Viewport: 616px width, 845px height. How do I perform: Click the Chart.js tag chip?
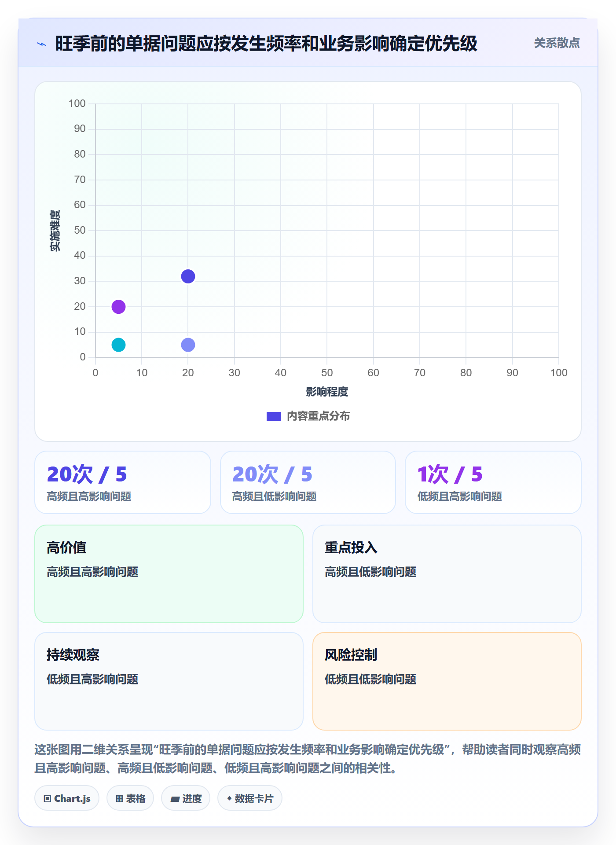click(x=67, y=798)
